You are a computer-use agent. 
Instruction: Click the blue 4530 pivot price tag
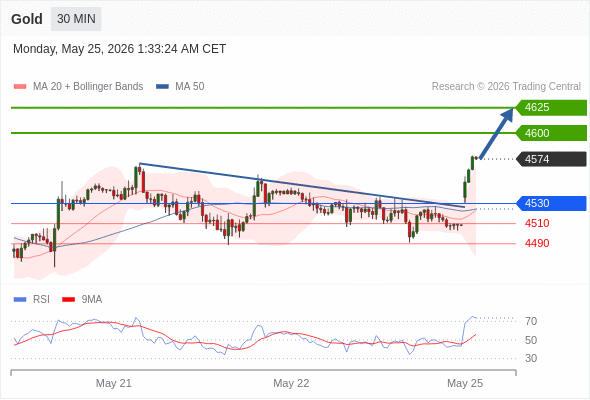click(x=551, y=204)
